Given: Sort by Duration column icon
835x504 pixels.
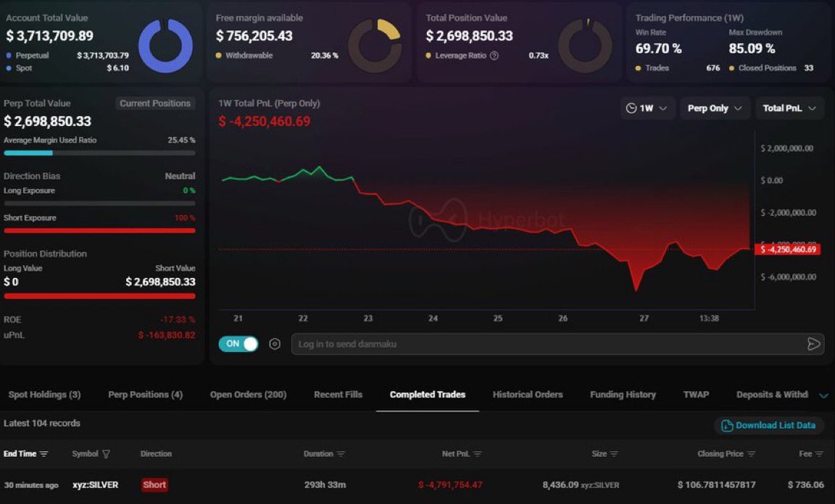Looking at the screenshot, I should click(x=341, y=454).
